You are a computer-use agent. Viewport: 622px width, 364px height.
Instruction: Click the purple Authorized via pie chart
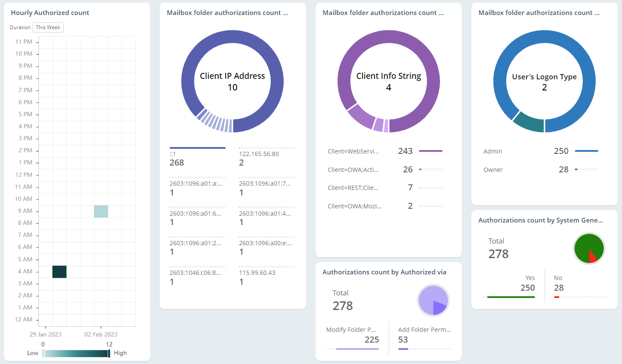(x=433, y=300)
